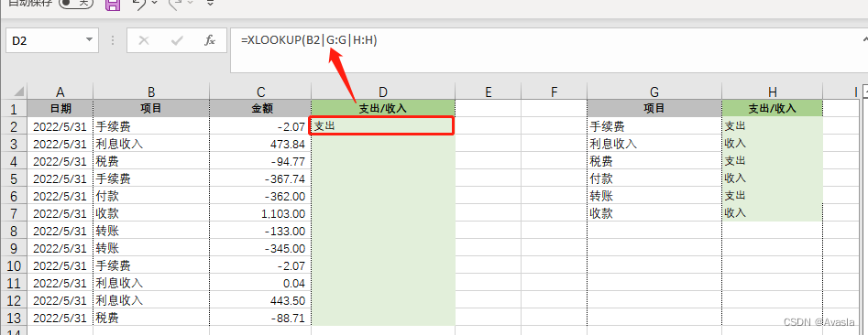868x335 pixels.
Task: Click cell C4 with amount -94.77
Action: pos(260,161)
